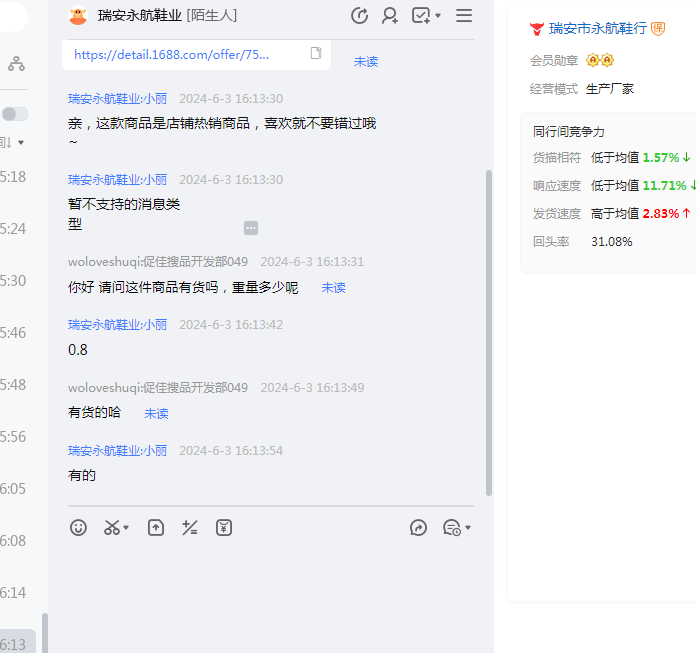Click the scissors screenshot tool icon
The height and width of the screenshot is (653, 696).
(x=111, y=527)
